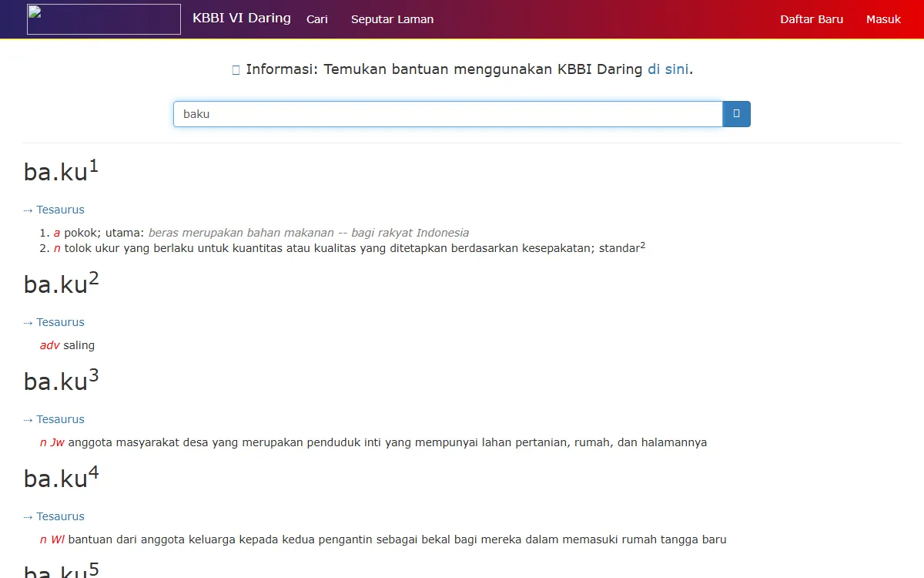Image resolution: width=924 pixels, height=578 pixels.
Task: Click the definition 'saling'
Action: point(79,345)
